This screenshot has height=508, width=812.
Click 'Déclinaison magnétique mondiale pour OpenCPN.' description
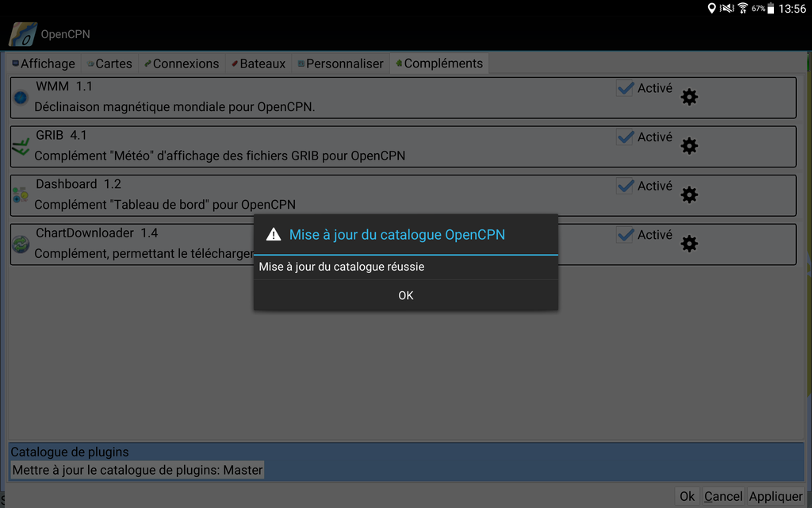174,107
